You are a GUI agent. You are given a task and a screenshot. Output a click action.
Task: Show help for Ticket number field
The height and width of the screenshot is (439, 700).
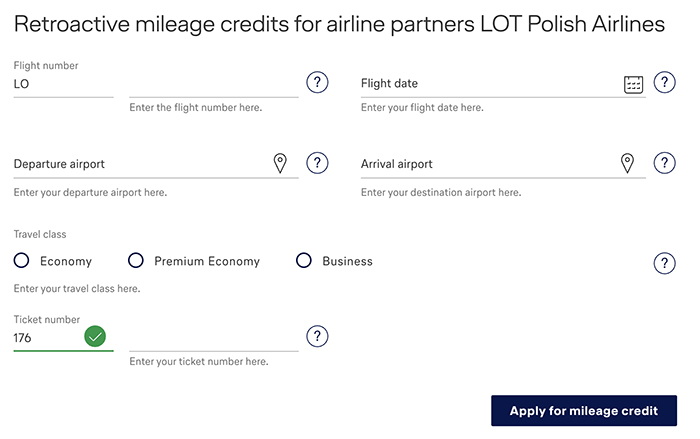(x=317, y=336)
